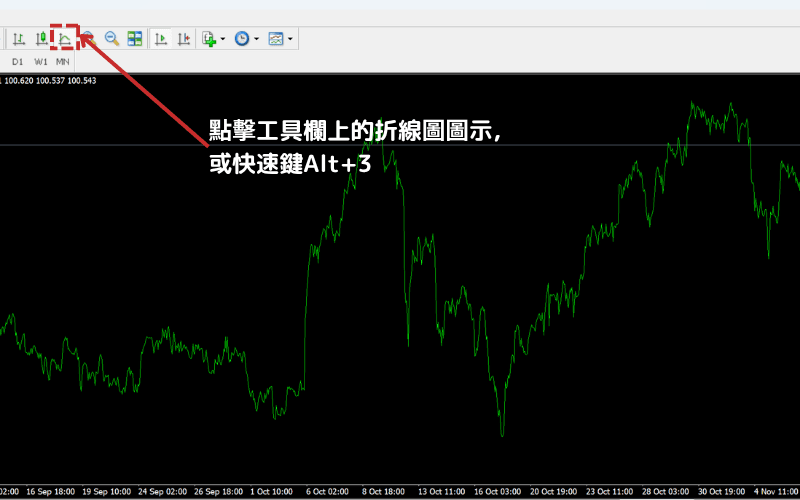Click the price value 100.543
This screenshot has height=500, width=800.
[82, 81]
